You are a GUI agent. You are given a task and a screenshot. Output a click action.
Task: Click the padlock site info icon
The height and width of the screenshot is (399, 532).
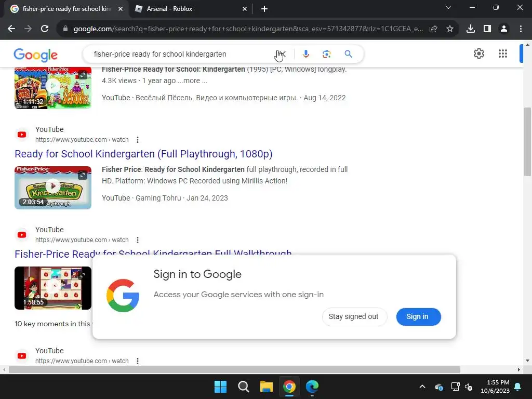click(65, 29)
